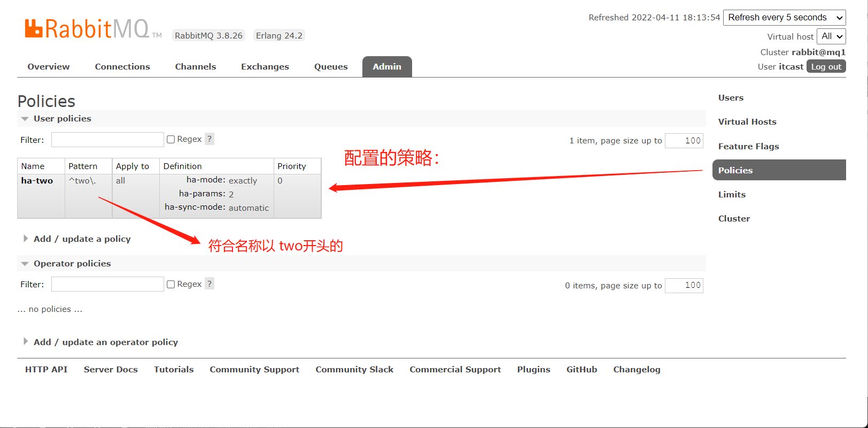Viewport: 868px width, 428px height.
Task: Click the ha-sync-mode automatic value
Action: pyautogui.click(x=249, y=208)
